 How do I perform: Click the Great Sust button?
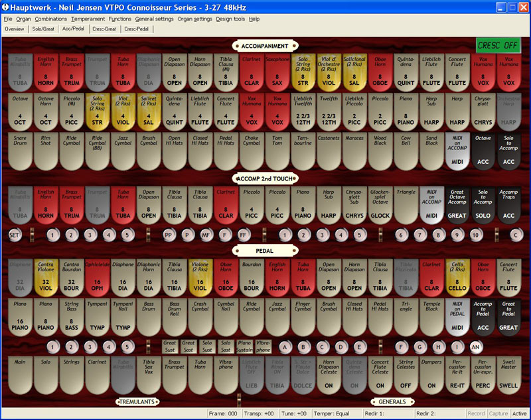coord(170,346)
